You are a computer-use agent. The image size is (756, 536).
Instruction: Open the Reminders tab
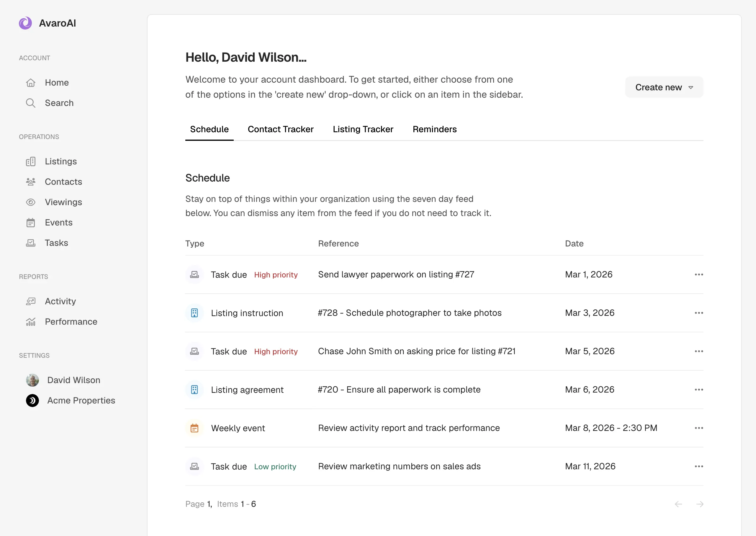point(434,129)
